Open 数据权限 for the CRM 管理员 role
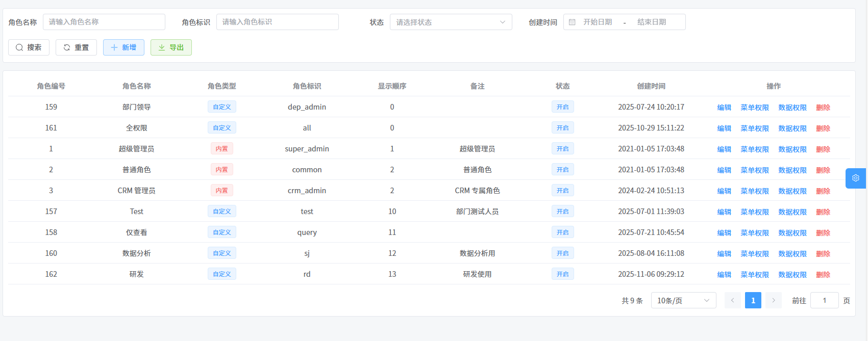The height and width of the screenshot is (341, 868). click(x=792, y=191)
